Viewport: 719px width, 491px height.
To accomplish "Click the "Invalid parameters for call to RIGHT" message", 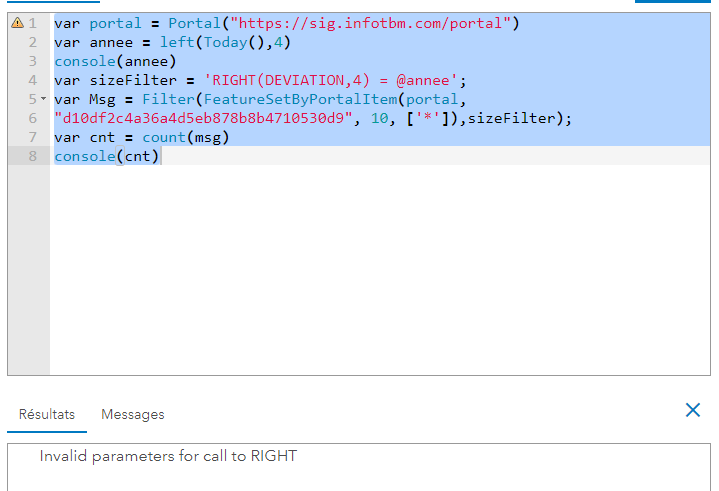I will point(168,457).
